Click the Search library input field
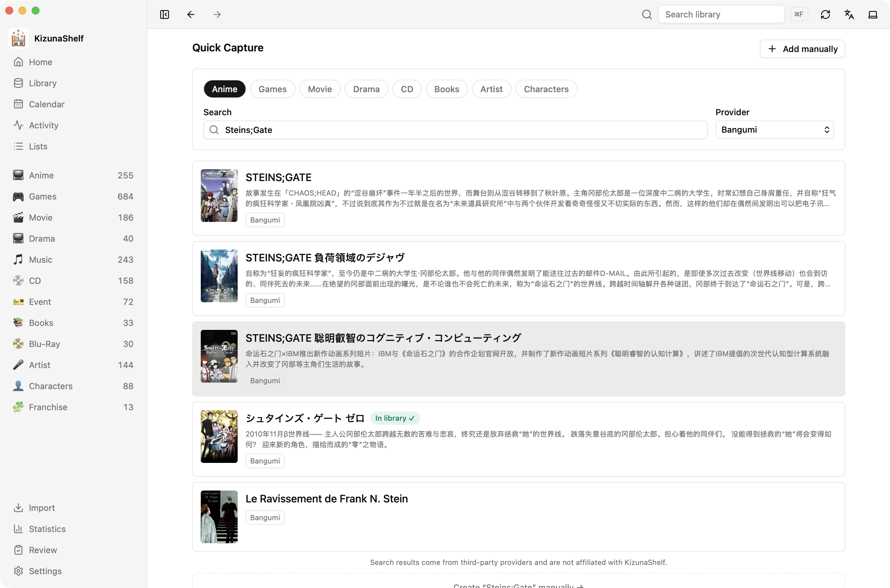 (721, 14)
